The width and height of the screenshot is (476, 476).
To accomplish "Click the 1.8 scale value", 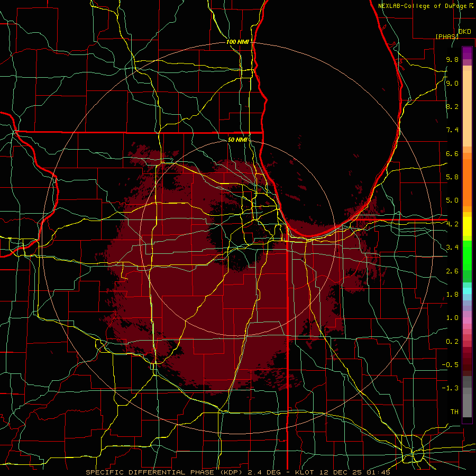I will [452, 295].
